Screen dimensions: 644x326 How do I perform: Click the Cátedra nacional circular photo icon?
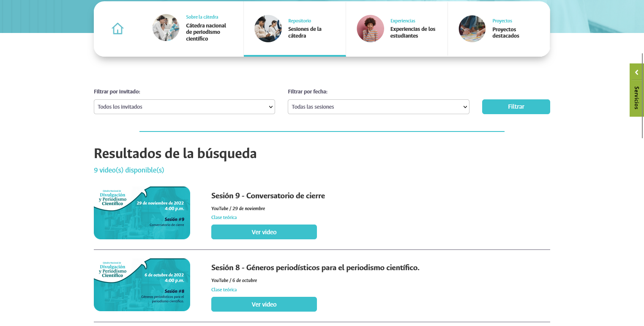pos(166,28)
